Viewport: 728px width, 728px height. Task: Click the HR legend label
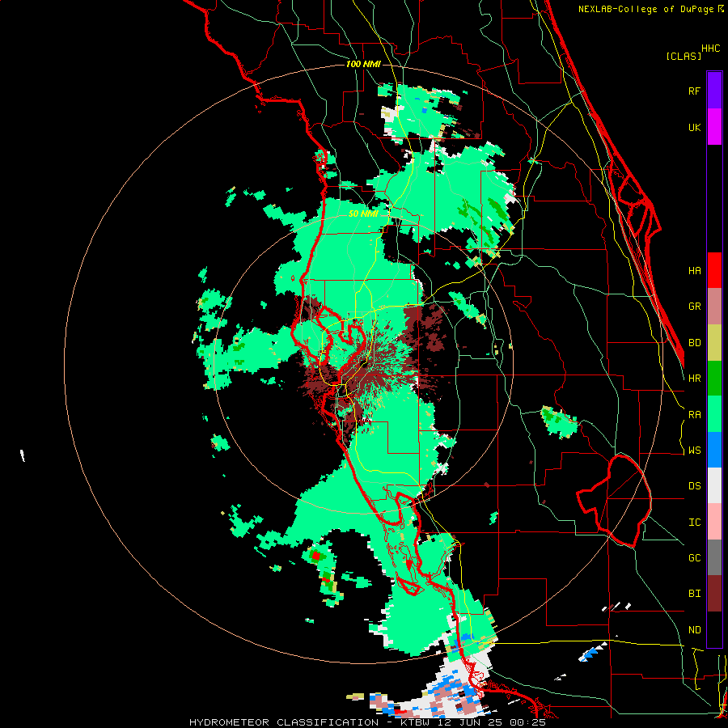tap(694, 379)
